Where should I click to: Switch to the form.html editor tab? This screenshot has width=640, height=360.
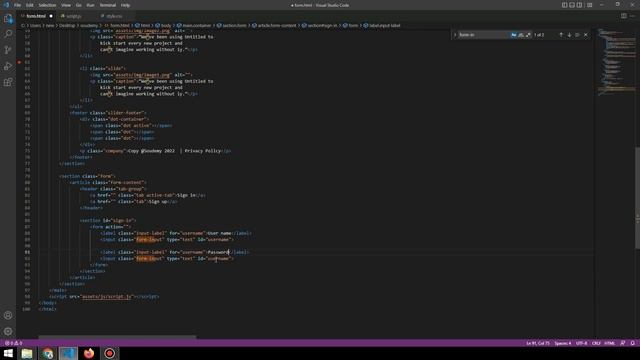point(36,16)
